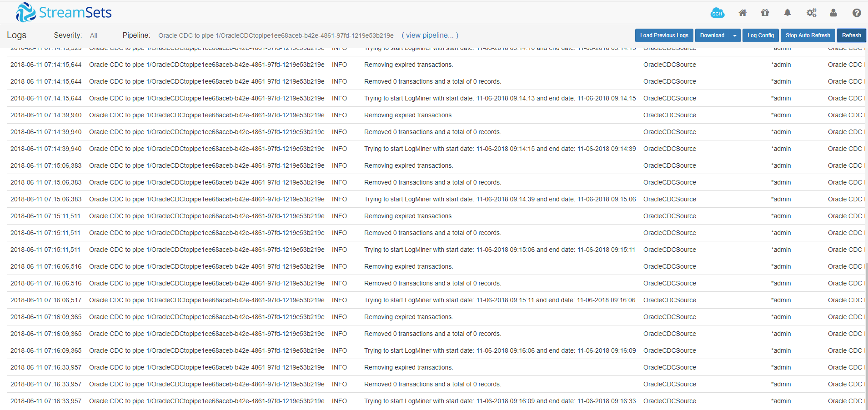This screenshot has height=410, width=868.
Task: Open the StreamSets Control Hub cloud icon
Action: (717, 13)
